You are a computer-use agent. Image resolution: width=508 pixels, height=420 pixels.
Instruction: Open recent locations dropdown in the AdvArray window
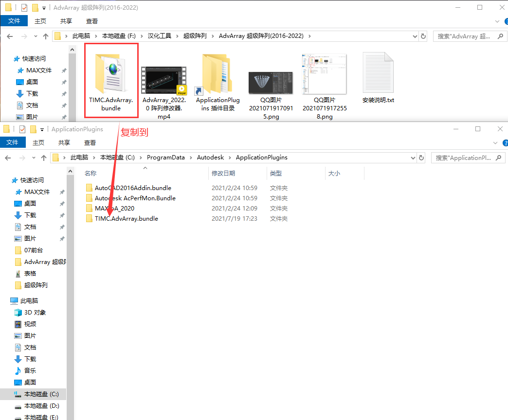click(x=36, y=36)
